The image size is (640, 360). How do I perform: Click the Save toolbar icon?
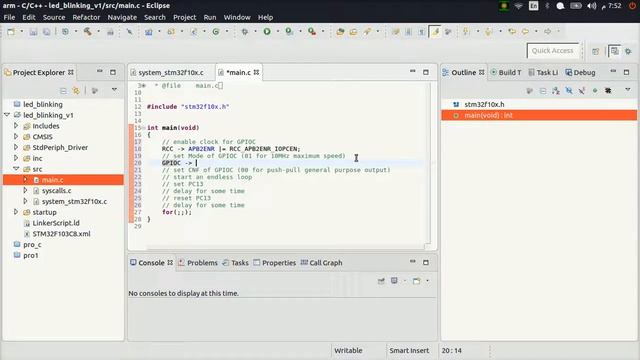click(33, 31)
